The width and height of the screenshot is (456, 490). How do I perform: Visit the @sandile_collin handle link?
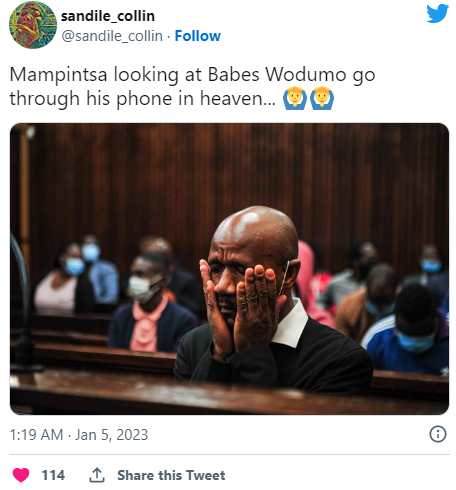pyautogui.click(x=112, y=36)
